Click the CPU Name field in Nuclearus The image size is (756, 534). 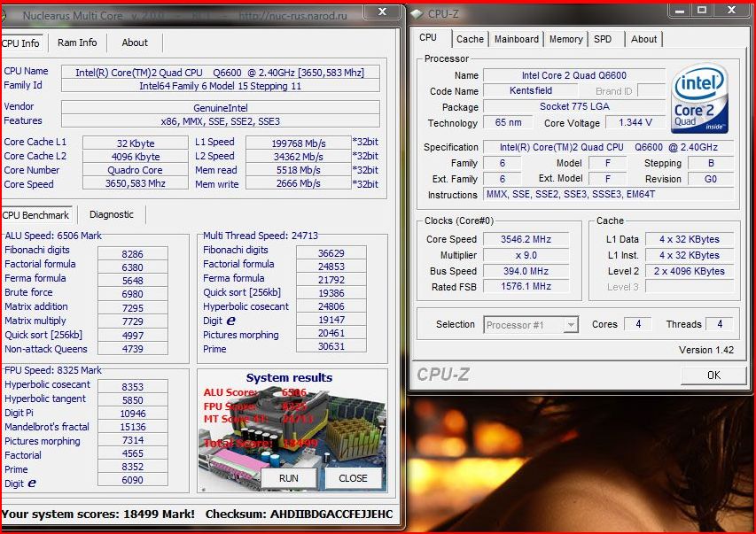(x=221, y=73)
